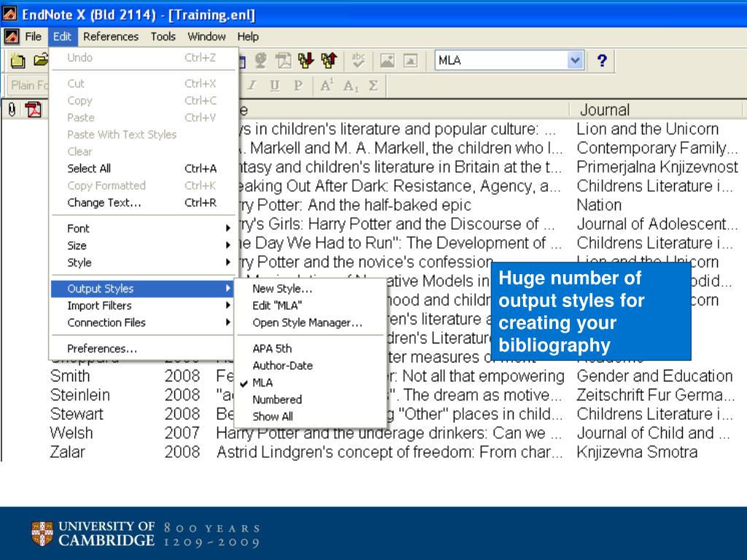Open the File menu
The width and height of the screenshot is (747, 560).
coord(33,36)
